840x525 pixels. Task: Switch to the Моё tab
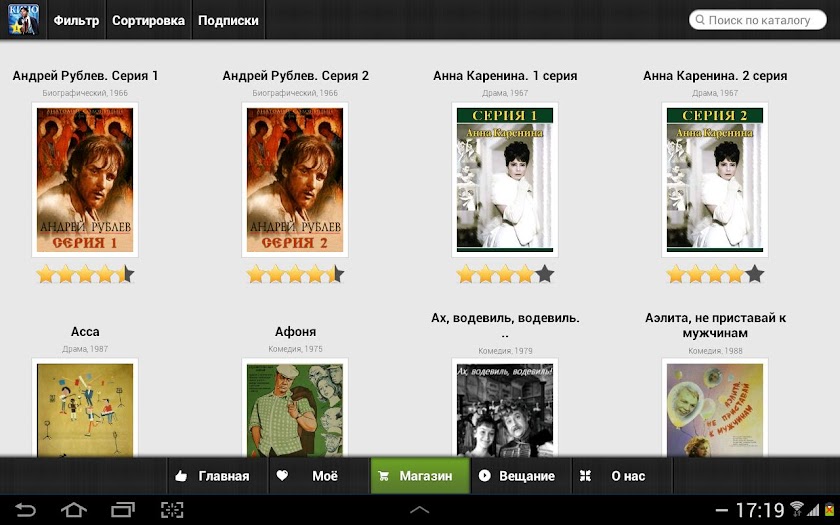[319, 476]
